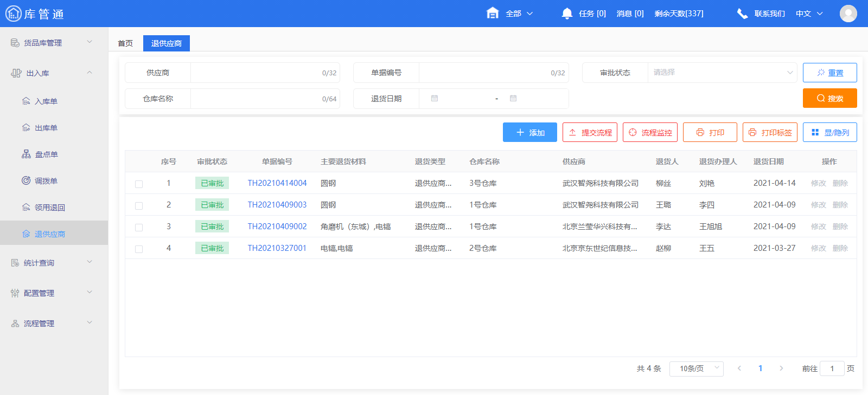Screen dimensions: 868x395
Task: Open document link TH20210414004
Action: pos(277,183)
